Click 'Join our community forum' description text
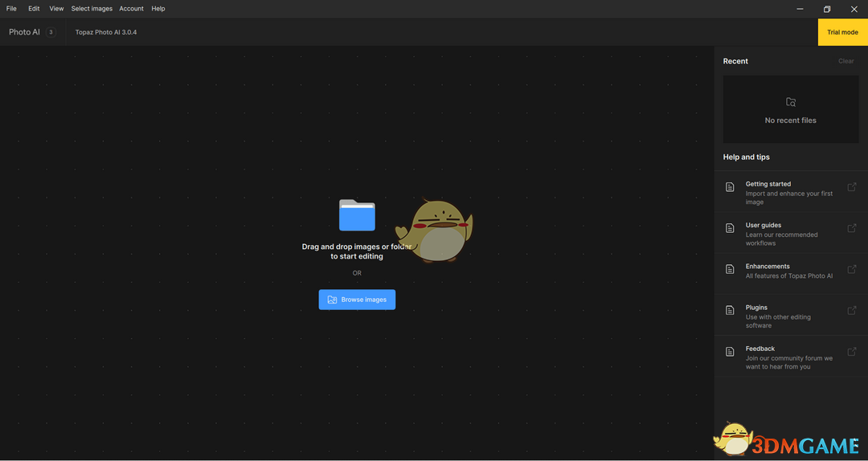868x461 pixels. (x=789, y=362)
